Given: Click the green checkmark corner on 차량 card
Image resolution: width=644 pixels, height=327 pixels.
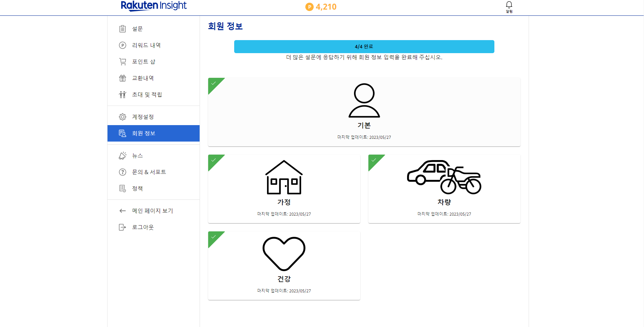Looking at the screenshot, I should pyautogui.click(x=374, y=160).
